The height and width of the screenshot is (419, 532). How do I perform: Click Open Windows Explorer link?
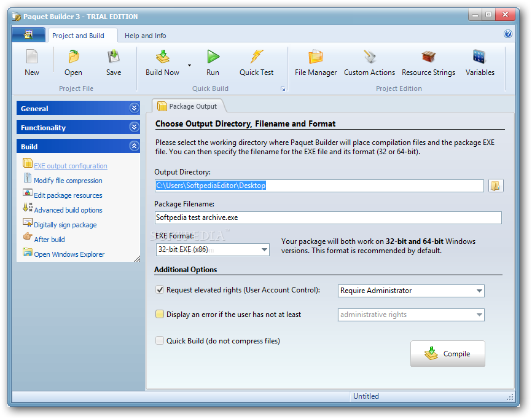pyautogui.click(x=69, y=254)
